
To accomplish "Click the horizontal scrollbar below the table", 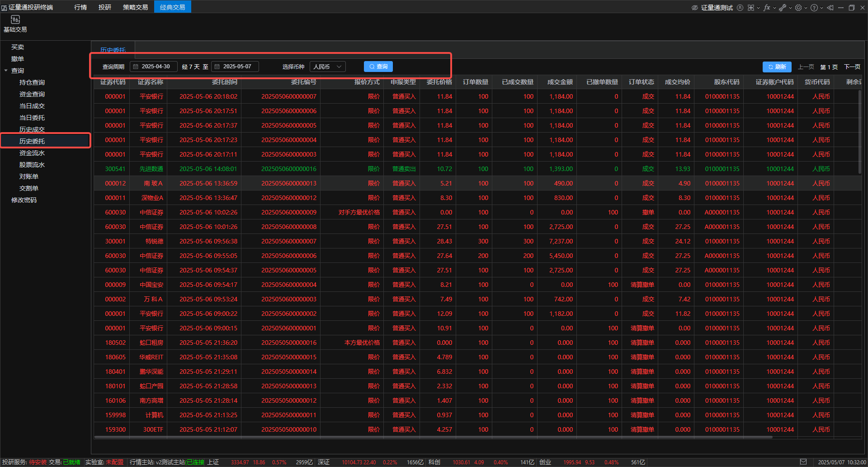I will 433,438.
